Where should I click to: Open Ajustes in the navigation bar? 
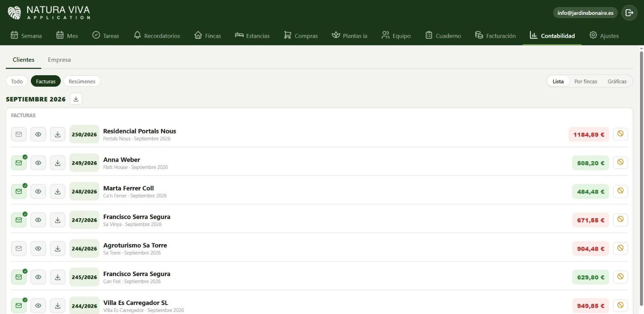pos(604,36)
